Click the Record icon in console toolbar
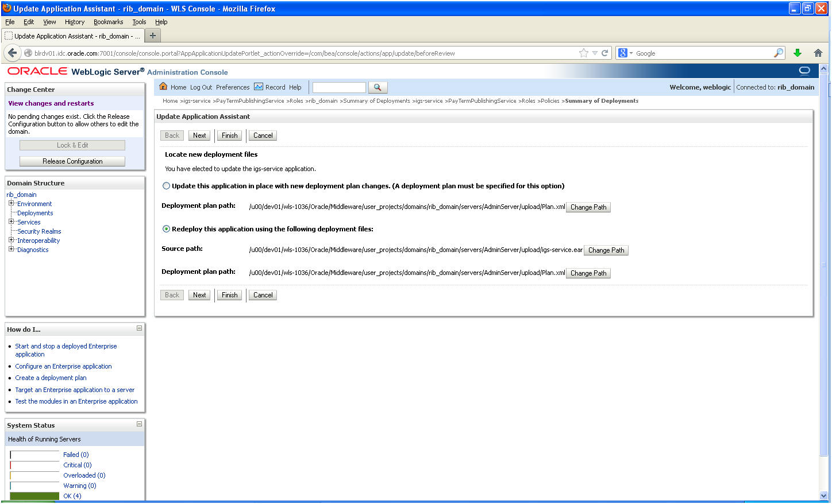Viewport: 832px width, 504px height. (x=259, y=87)
